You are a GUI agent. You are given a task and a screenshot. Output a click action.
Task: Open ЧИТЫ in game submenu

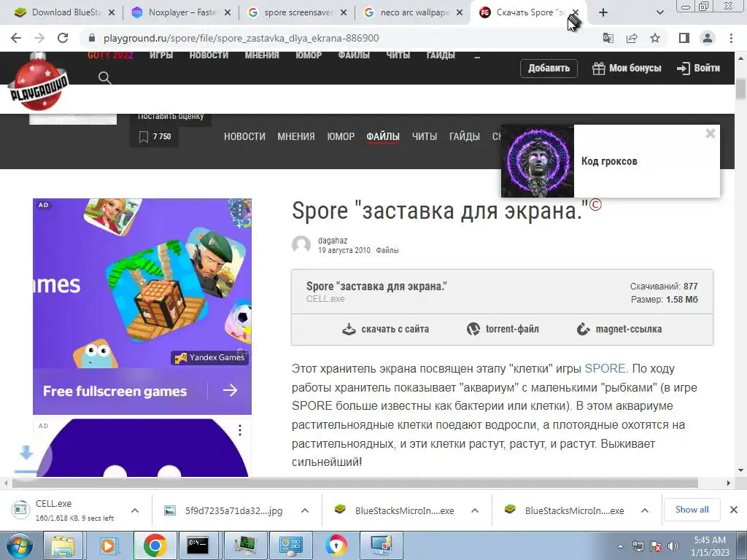click(x=424, y=136)
